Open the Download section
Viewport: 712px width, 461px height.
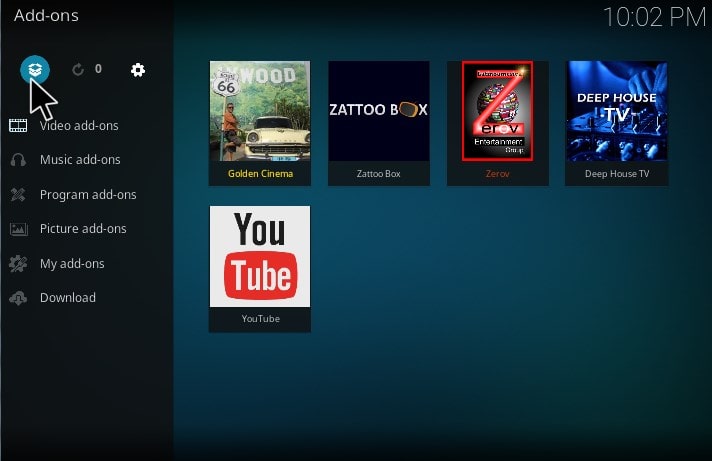(68, 297)
